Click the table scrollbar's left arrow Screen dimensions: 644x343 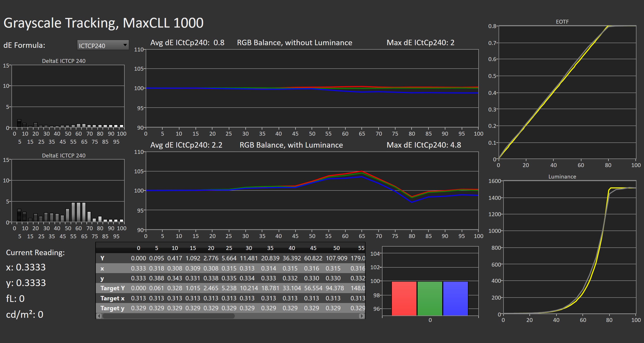coord(99,316)
